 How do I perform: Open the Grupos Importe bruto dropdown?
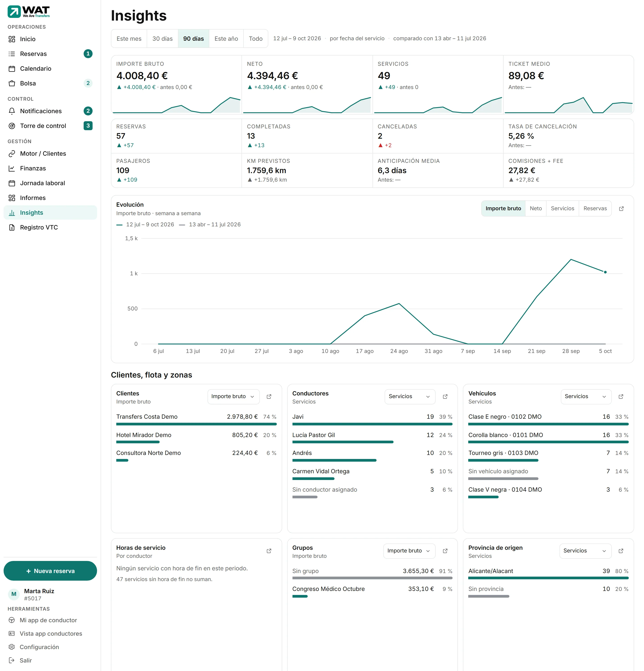pyautogui.click(x=409, y=551)
